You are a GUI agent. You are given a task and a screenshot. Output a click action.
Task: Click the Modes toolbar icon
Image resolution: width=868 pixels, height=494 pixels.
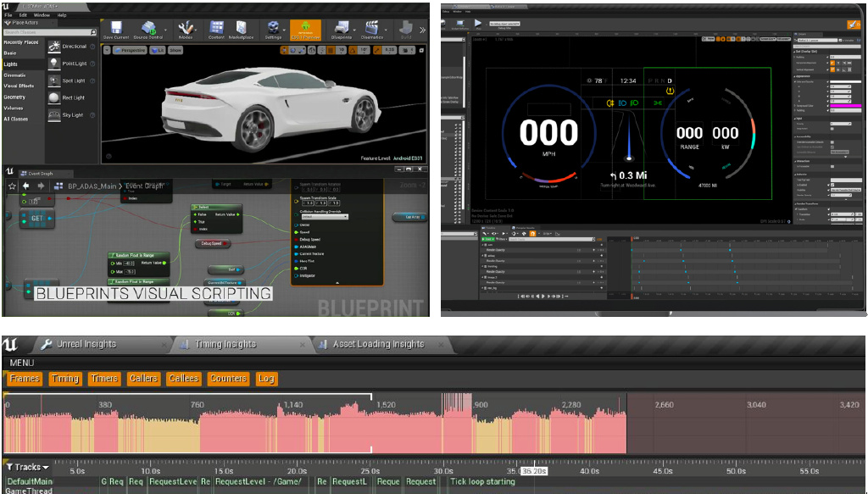point(186,30)
